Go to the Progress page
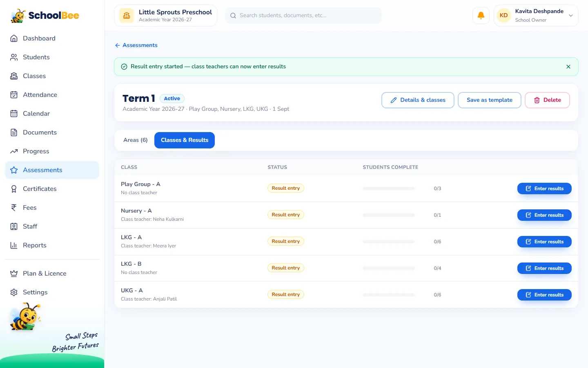 pyautogui.click(x=52, y=151)
